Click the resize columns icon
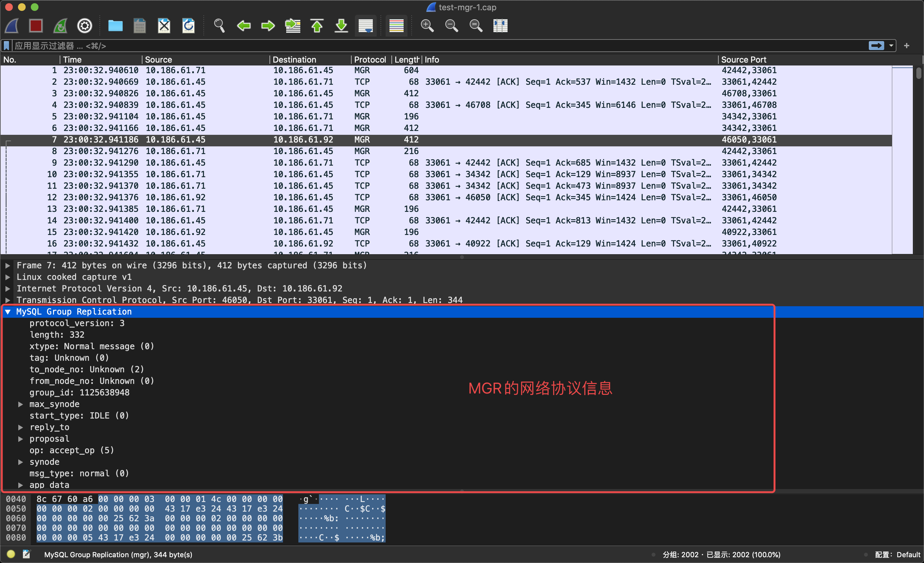Image resolution: width=924 pixels, height=563 pixels. point(500,26)
